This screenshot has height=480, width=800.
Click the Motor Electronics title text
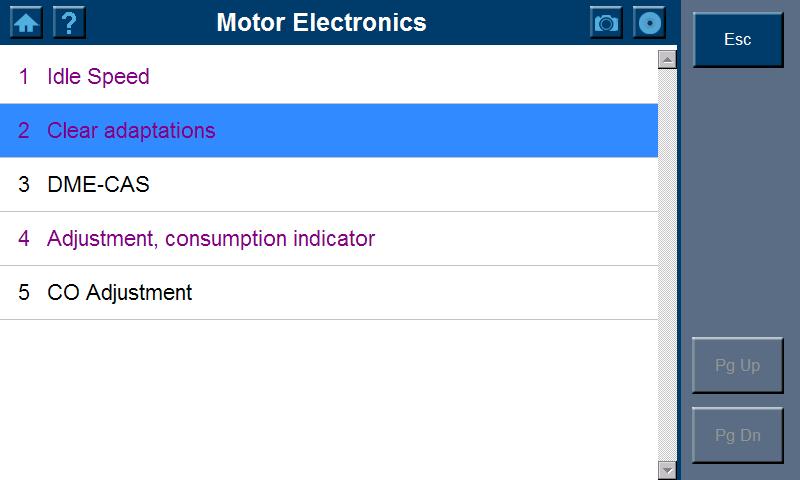coord(321,22)
